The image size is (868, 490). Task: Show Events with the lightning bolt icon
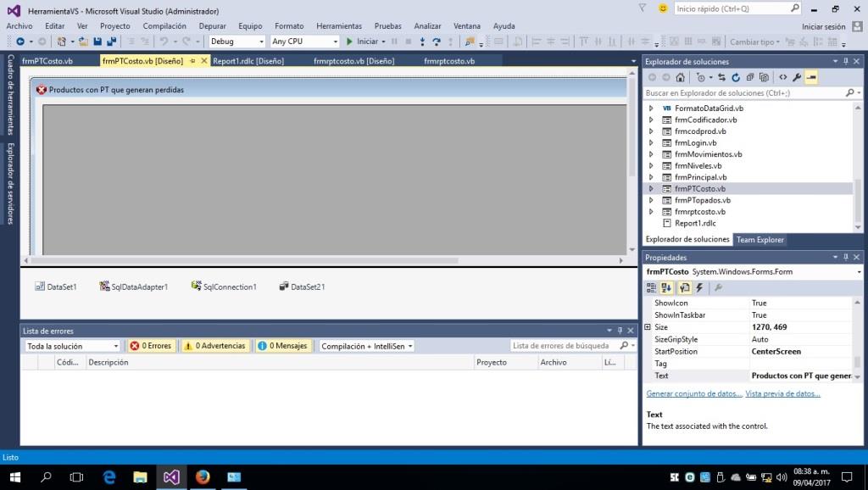pyautogui.click(x=699, y=287)
